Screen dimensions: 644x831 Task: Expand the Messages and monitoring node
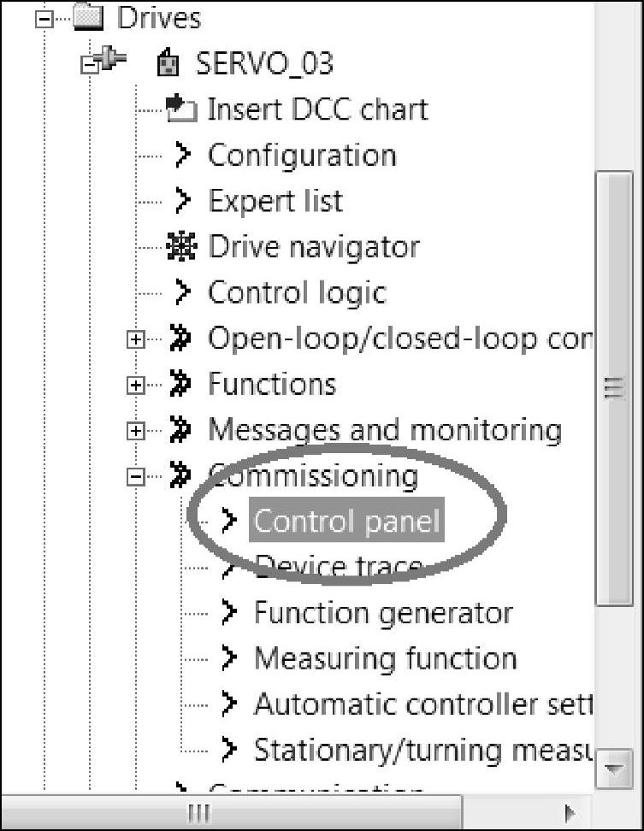click(x=135, y=430)
